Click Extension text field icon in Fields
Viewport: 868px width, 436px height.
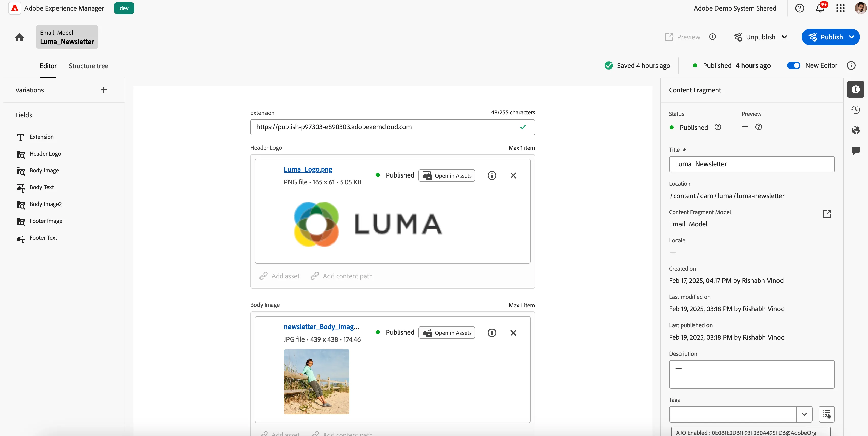point(21,137)
